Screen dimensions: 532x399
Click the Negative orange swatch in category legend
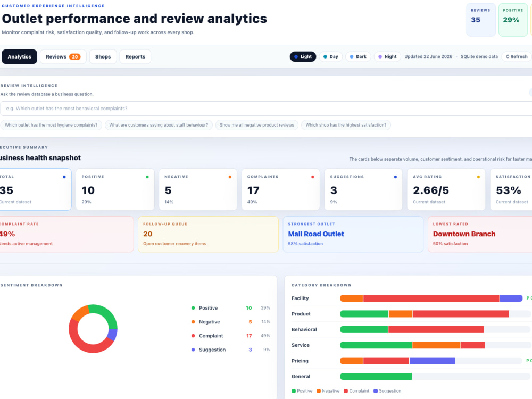tap(319, 391)
